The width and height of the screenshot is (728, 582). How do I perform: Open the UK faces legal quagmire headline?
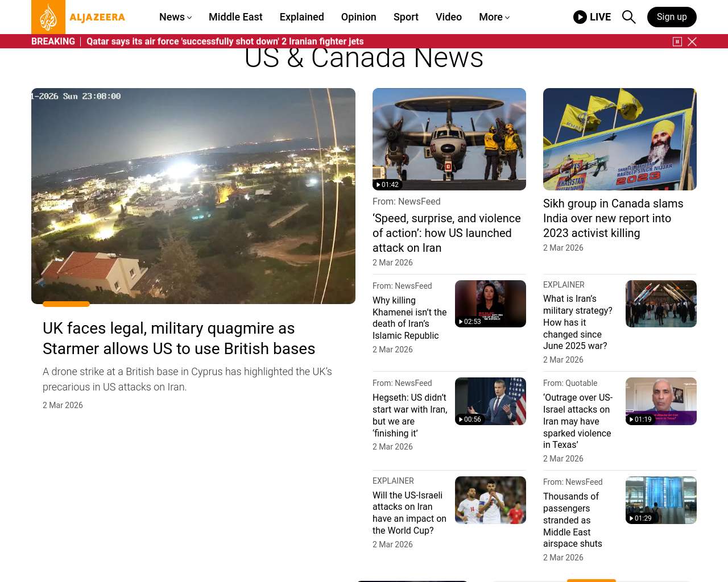tap(179, 338)
